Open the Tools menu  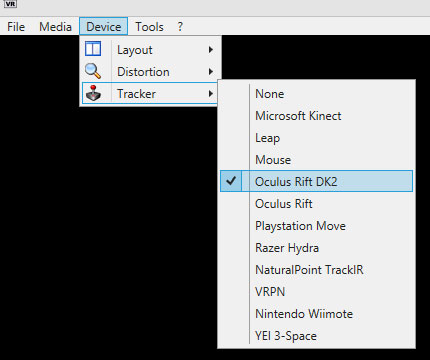pyautogui.click(x=149, y=27)
